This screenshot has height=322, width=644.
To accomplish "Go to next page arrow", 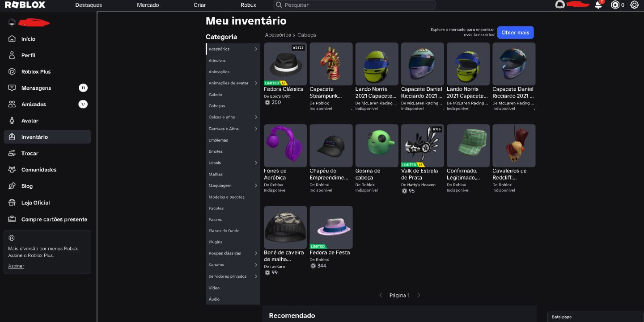I will (x=419, y=295).
